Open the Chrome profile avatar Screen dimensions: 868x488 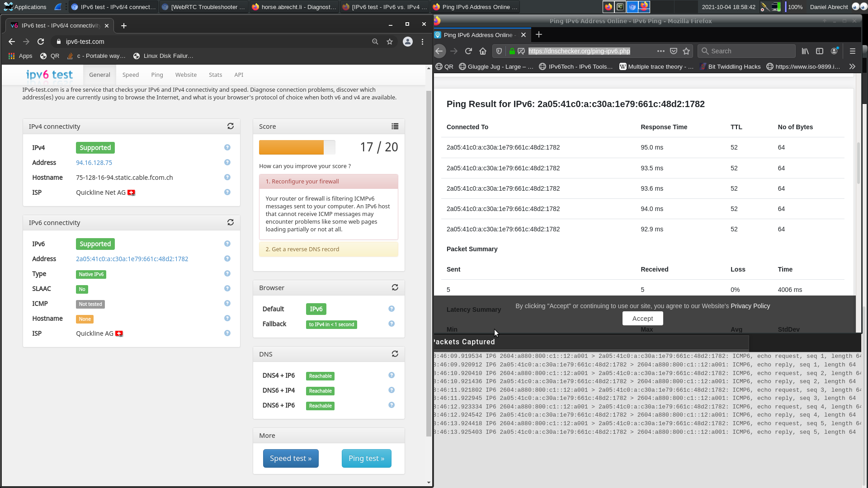tap(408, 42)
